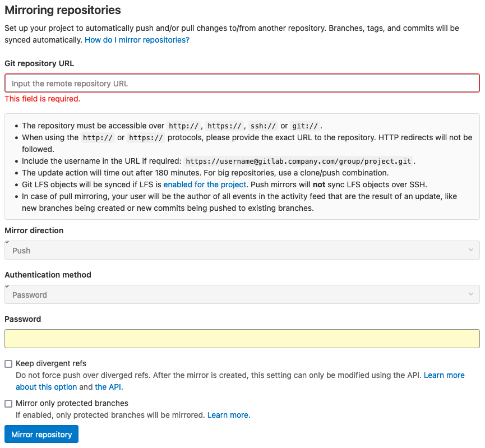Click 'the API' documentation link
Image resolution: width=485 pixels, height=448 pixels.
point(108,387)
